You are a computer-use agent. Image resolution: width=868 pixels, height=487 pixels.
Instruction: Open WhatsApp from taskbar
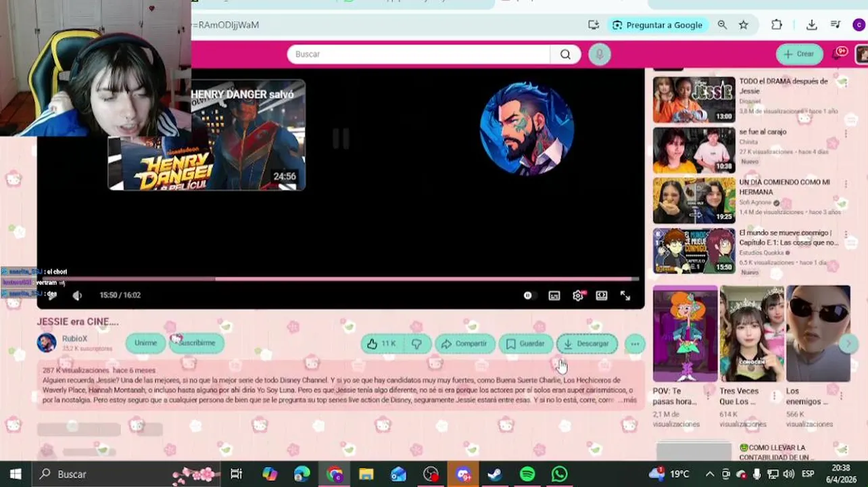tap(559, 474)
